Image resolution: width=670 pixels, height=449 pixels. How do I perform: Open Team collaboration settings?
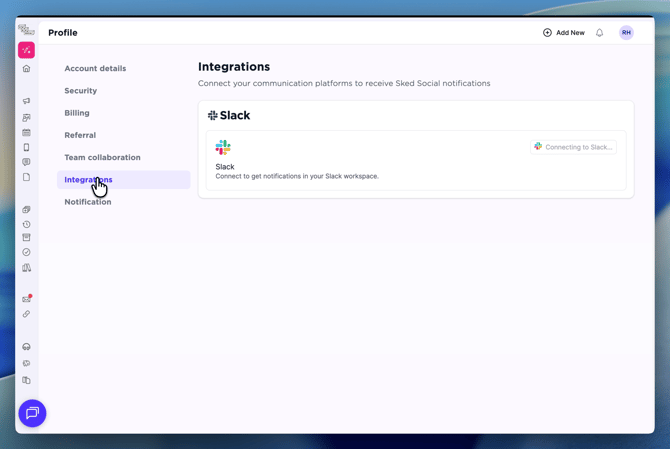(x=102, y=157)
